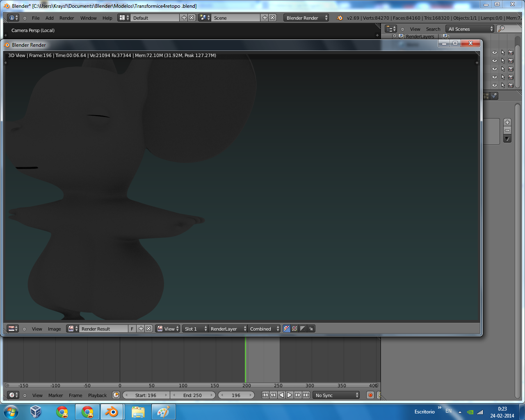Open the Timeline Marker menu
Screen dimensions: 525x420
(55, 395)
